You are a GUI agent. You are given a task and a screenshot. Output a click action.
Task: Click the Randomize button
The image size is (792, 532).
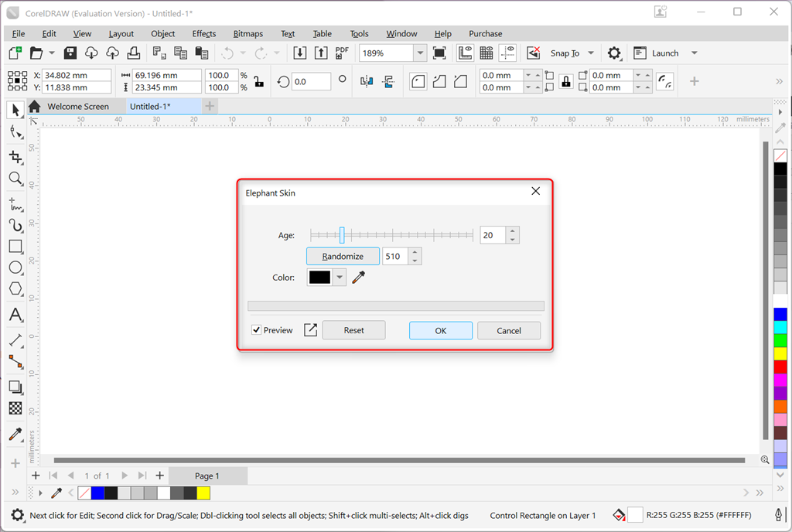343,257
